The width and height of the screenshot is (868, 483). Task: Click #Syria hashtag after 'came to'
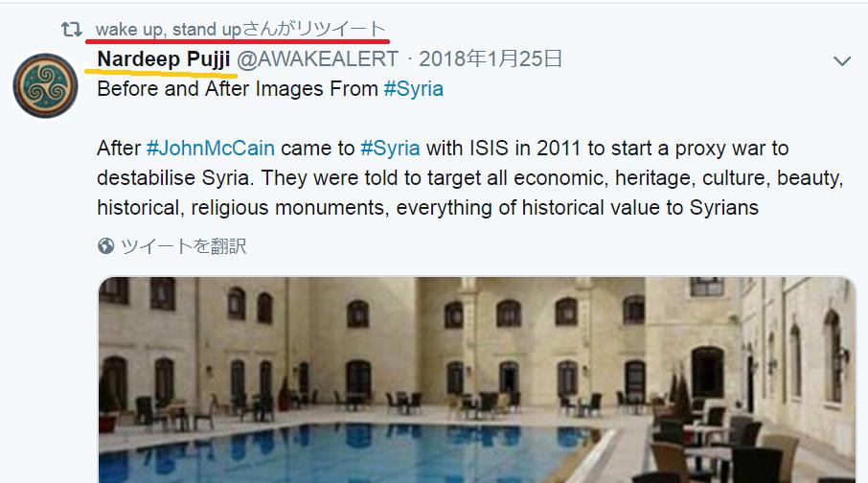point(390,149)
